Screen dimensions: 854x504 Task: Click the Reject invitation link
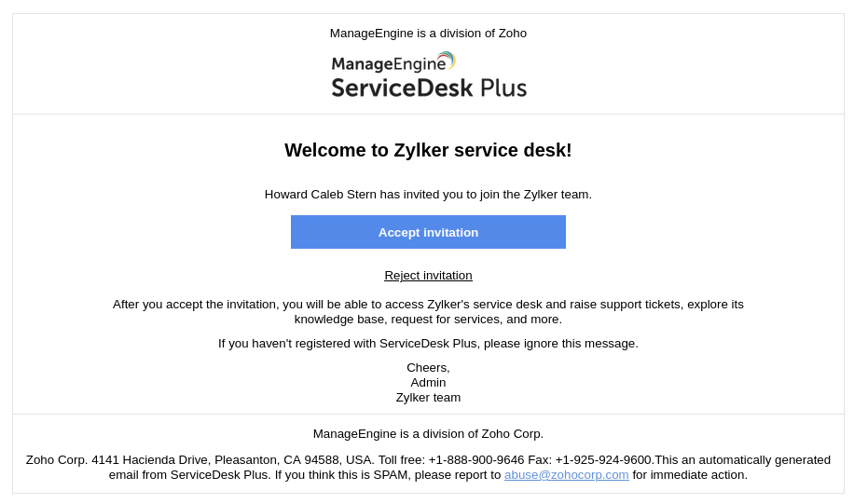coord(428,275)
